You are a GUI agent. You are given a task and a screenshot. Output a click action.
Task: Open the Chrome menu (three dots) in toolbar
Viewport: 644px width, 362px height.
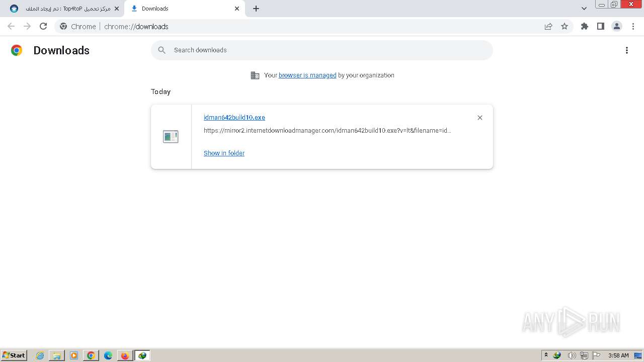click(633, 26)
